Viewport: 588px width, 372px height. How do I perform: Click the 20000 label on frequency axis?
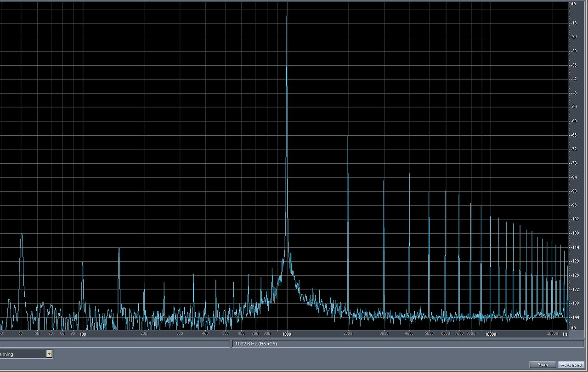552,333
